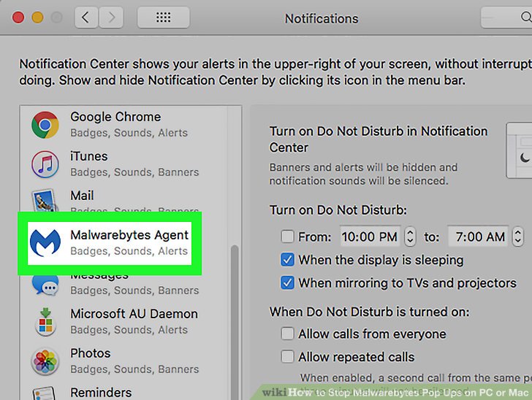
Task: Adjust the 10:00 PM time stepper
Action: pyautogui.click(x=410, y=236)
